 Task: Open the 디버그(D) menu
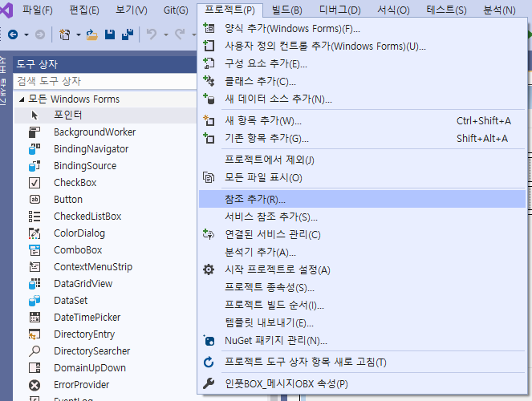340,10
